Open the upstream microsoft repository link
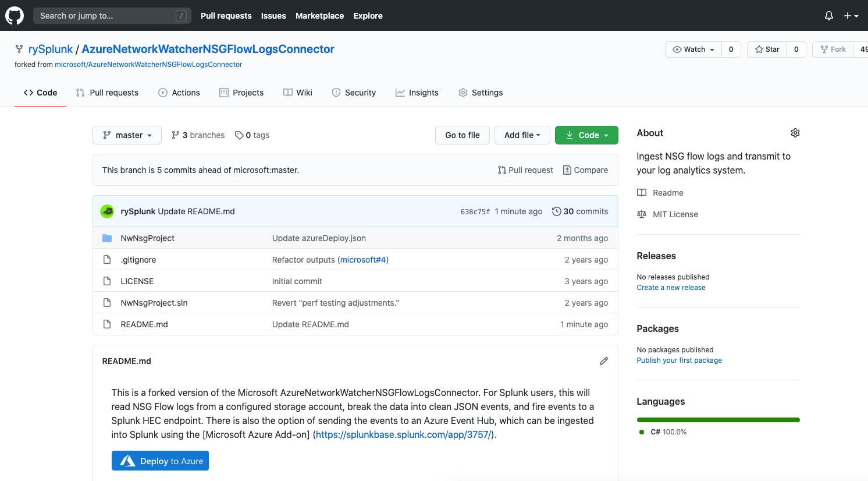 (148, 65)
